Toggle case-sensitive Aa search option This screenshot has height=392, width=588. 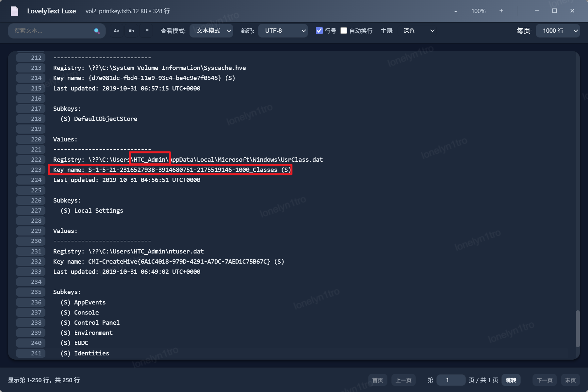117,31
